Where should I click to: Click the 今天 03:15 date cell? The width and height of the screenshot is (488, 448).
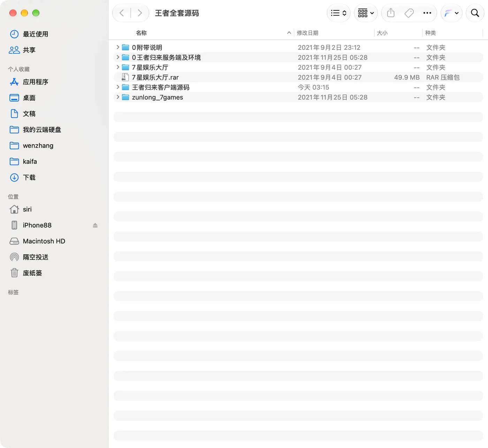(313, 87)
